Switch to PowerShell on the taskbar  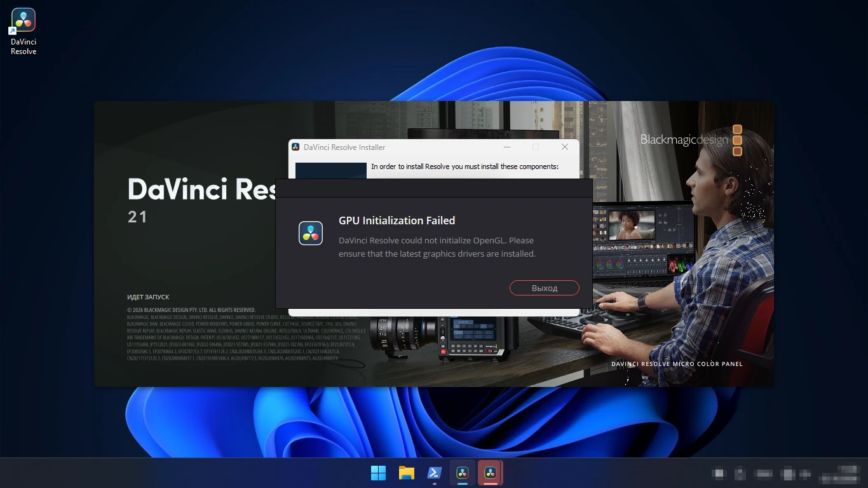pos(434,473)
